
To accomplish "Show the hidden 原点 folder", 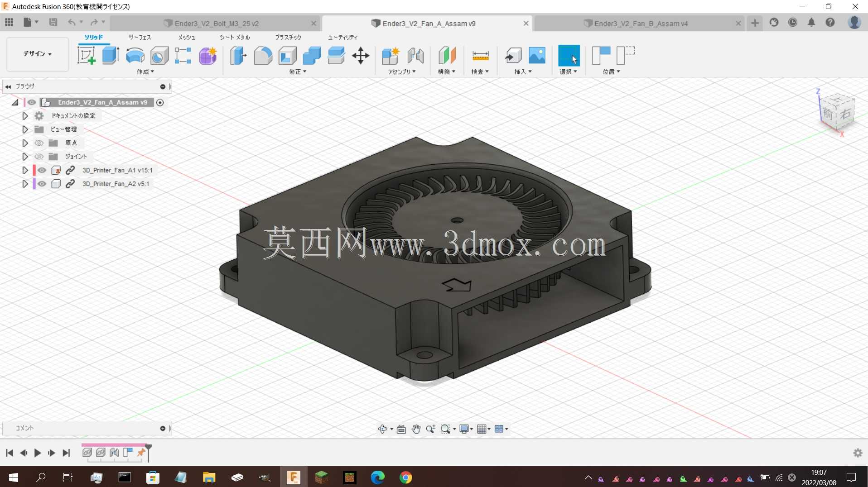I will tap(39, 143).
